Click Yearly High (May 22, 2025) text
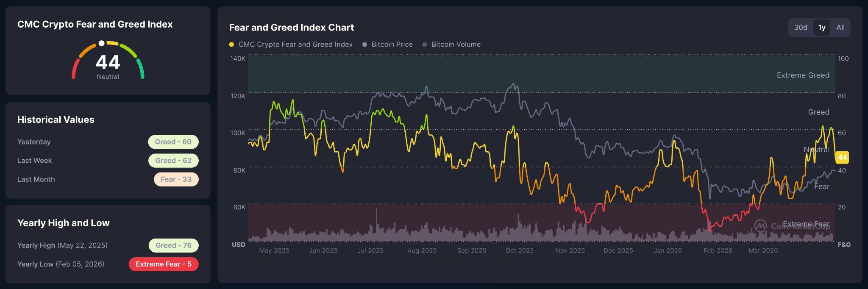The height and width of the screenshot is (289, 868). point(62,245)
